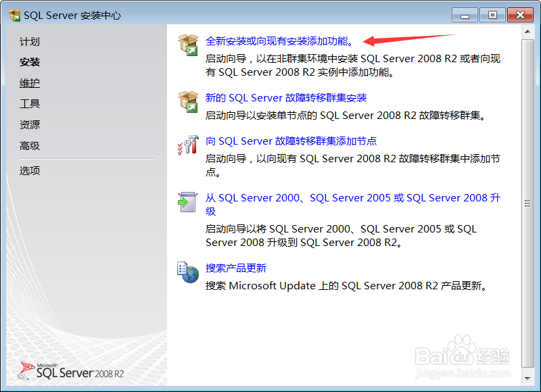541x392 pixels.
Task: Open 选项 section in sidebar
Action: click(30, 171)
